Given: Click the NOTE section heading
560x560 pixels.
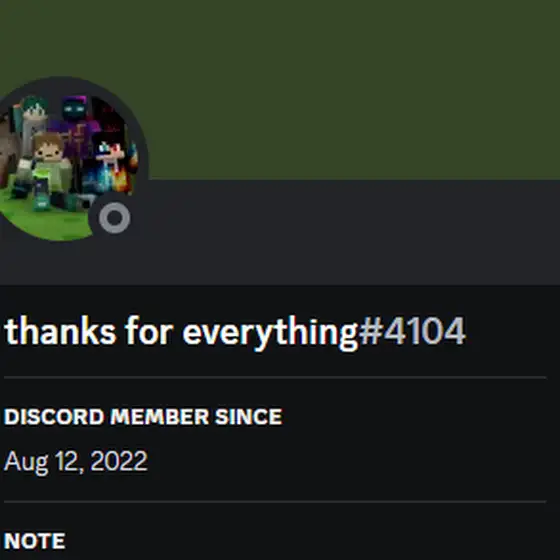Looking at the screenshot, I should click(35, 541).
